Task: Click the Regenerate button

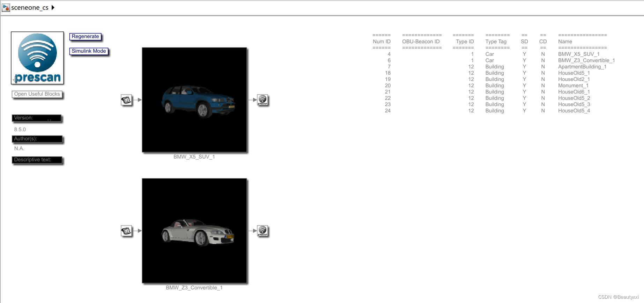Action: pyautogui.click(x=86, y=36)
